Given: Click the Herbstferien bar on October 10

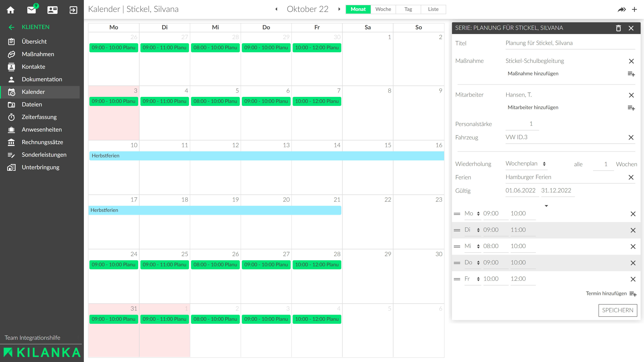Looking at the screenshot, I should pos(267,156).
